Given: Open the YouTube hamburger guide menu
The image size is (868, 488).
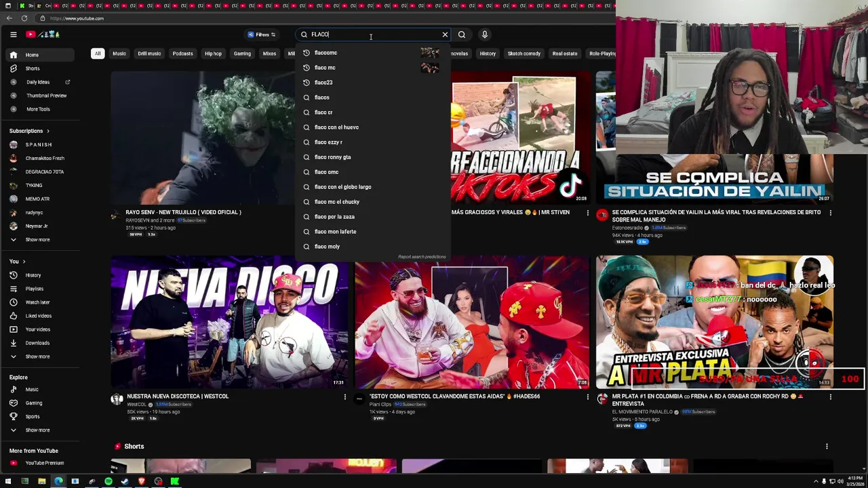Looking at the screenshot, I should click(13, 35).
